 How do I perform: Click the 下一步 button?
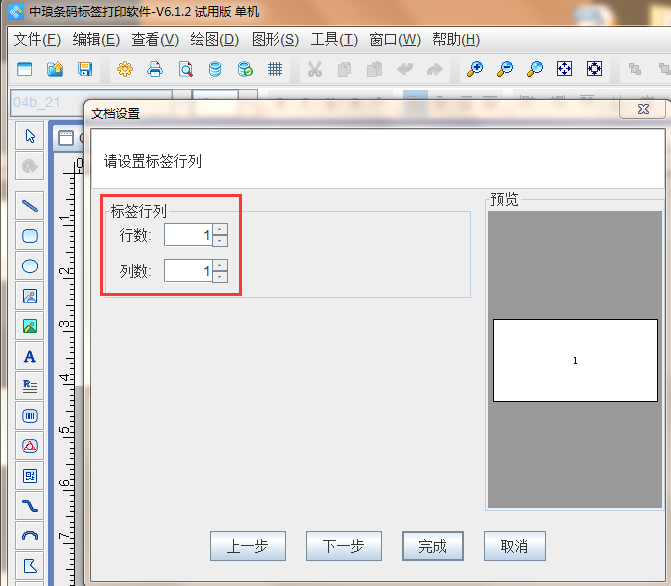(343, 546)
